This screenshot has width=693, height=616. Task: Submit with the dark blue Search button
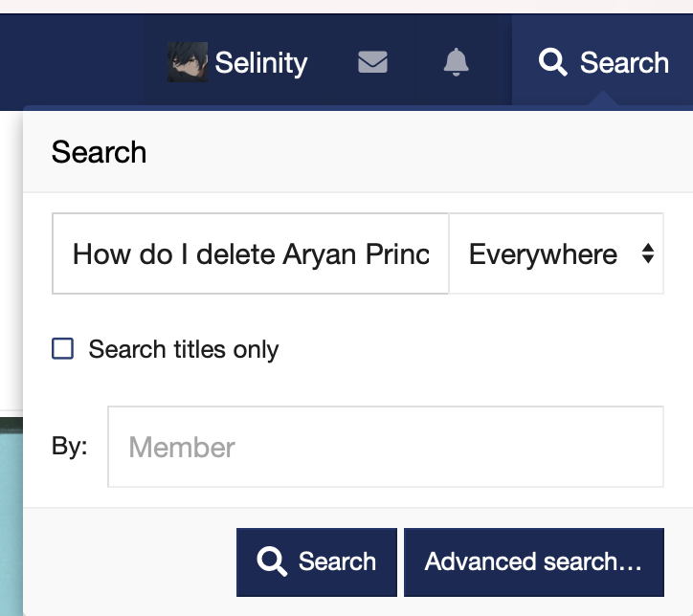point(317,562)
